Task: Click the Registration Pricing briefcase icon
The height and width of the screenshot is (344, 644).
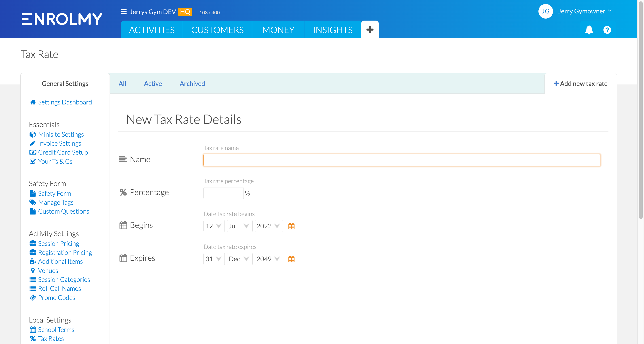Action: [33, 252]
